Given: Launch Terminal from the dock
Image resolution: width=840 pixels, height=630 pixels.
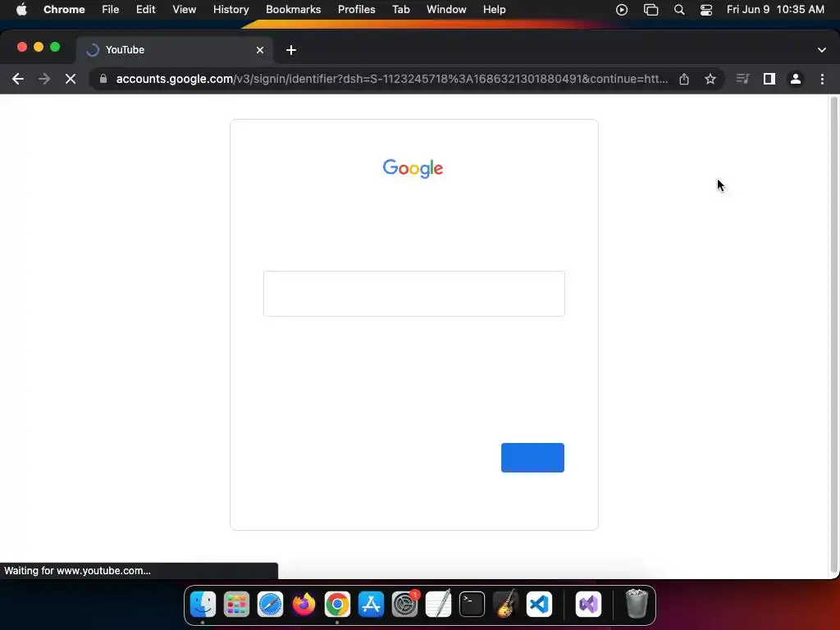Looking at the screenshot, I should click(x=472, y=605).
